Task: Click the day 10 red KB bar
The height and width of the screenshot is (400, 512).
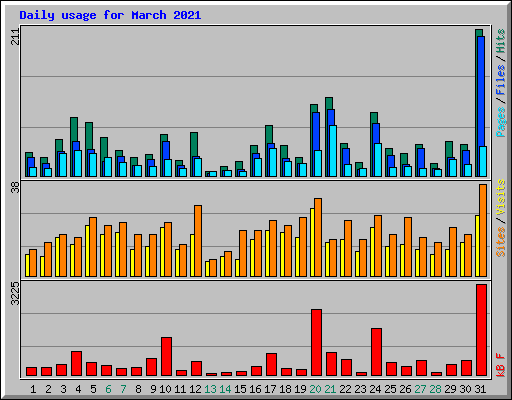Action: (x=166, y=357)
